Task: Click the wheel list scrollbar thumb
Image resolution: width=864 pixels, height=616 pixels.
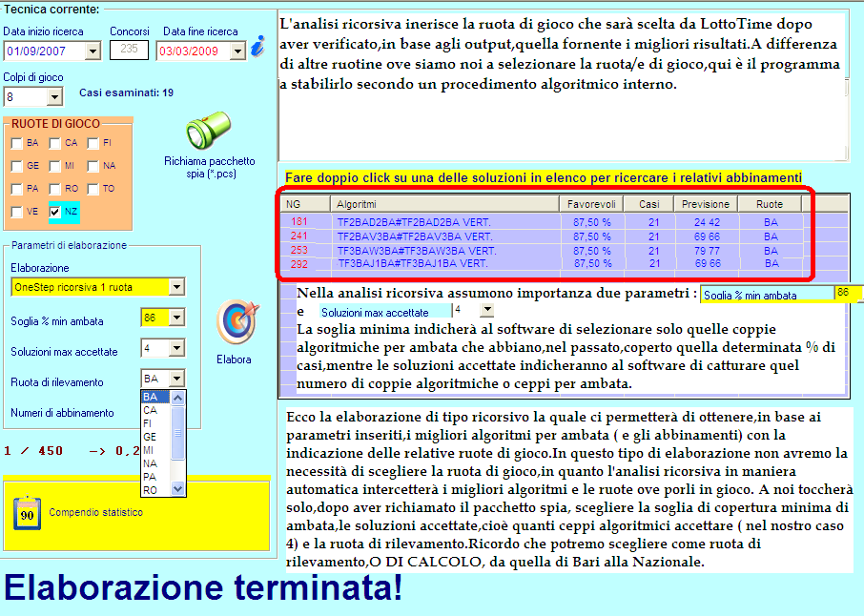Action: click(x=177, y=433)
